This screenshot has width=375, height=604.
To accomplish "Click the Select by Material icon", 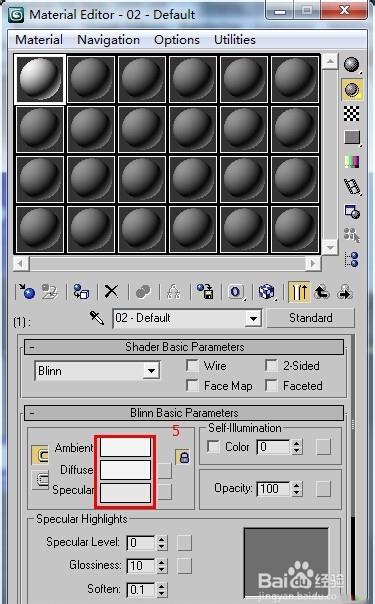I will 352,235.
